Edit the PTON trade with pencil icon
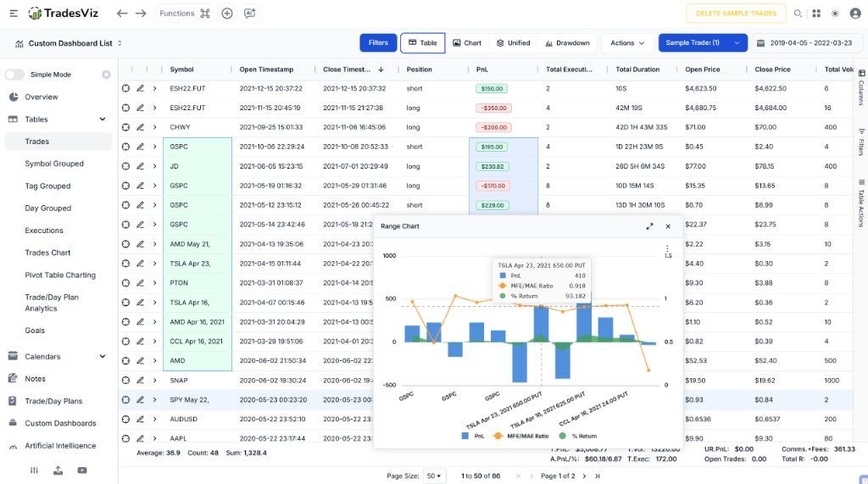 click(140, 282)
